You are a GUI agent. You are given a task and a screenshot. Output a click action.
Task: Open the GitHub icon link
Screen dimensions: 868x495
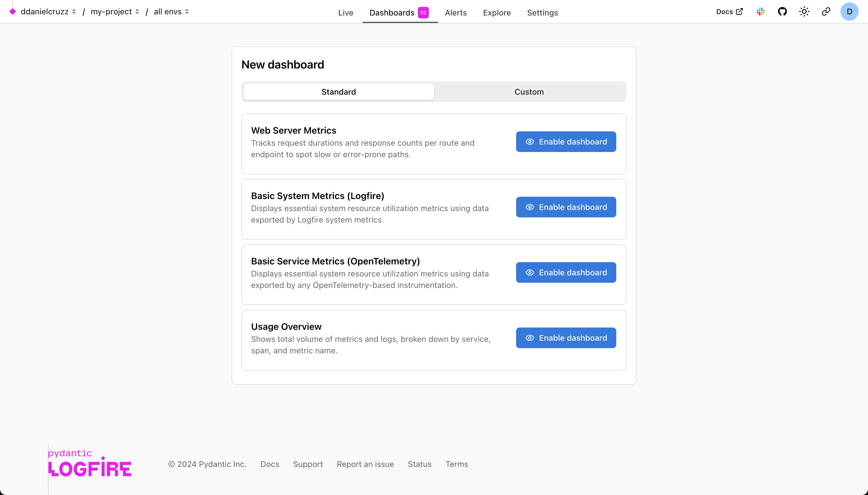click(x=782, y=11)
